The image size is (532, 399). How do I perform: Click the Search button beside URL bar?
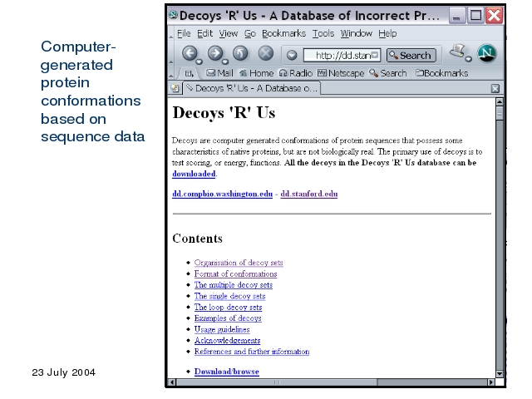click(x=410, y=56)
